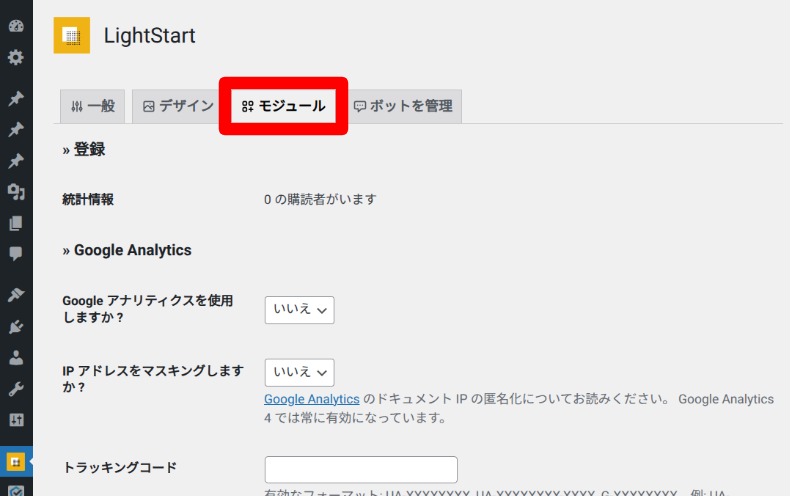Open the Pages sidebar icon

16,223
